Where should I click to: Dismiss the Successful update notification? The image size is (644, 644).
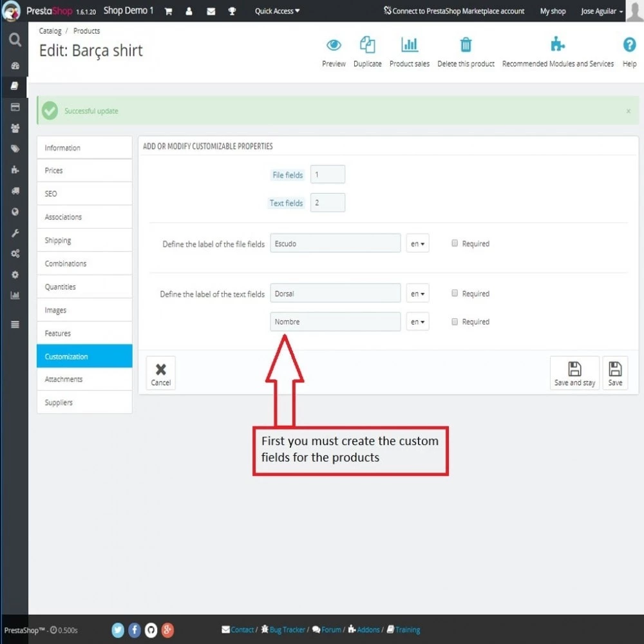629,111
